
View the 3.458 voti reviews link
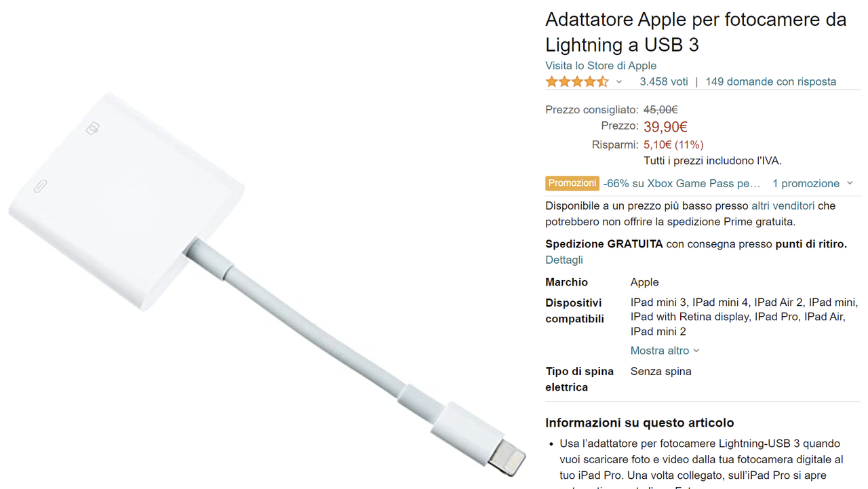664,81
